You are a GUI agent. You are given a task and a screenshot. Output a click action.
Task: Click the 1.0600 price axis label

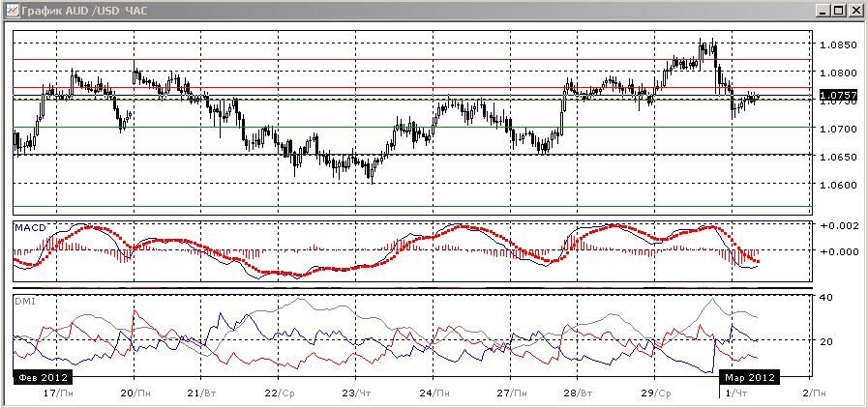[839, 186]
